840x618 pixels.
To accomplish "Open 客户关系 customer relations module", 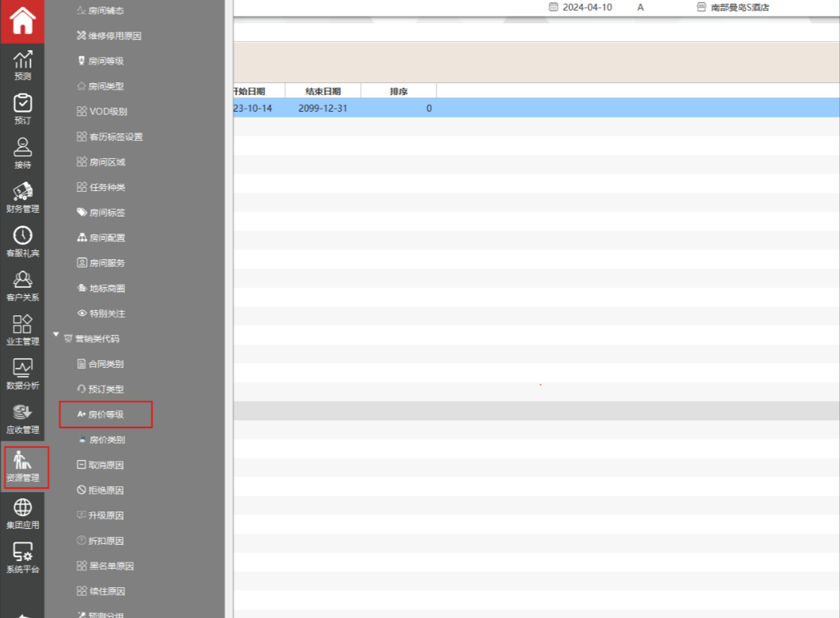I will coord(22,286).
